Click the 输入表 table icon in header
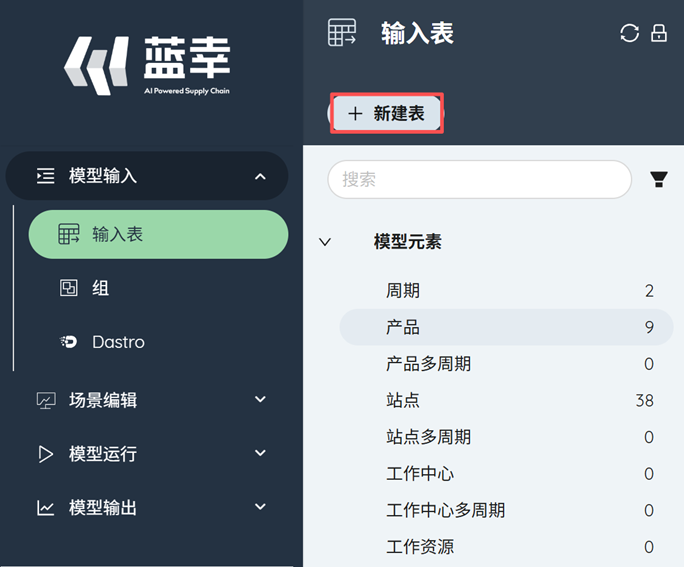 click(x=342, y=33)
